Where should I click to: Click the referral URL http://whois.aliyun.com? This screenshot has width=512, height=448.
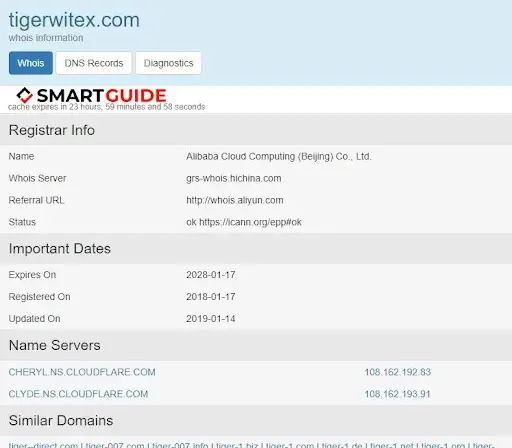[235, 200]
